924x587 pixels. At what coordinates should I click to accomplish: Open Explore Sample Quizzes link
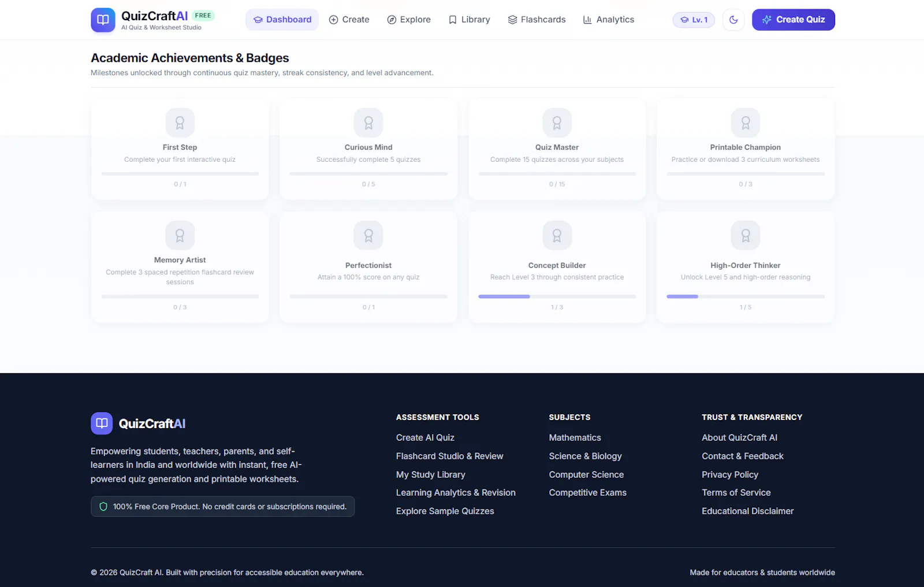(x=445, y=511)
